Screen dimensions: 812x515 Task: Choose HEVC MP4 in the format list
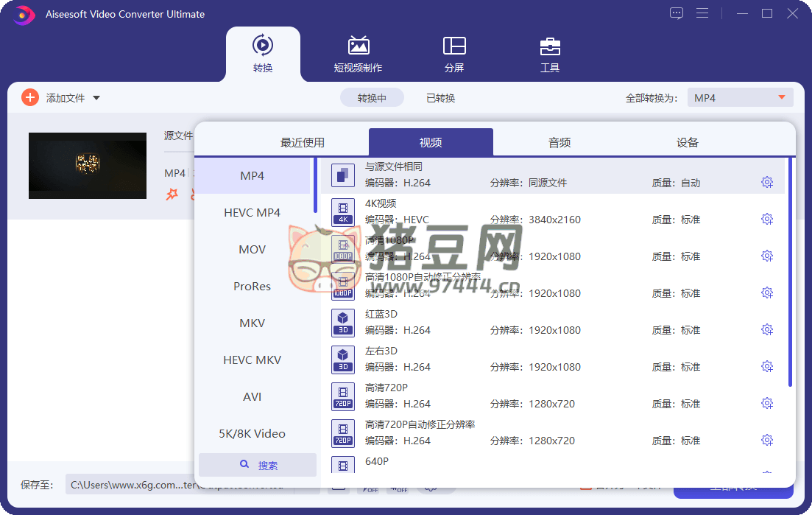click(252, 213)
